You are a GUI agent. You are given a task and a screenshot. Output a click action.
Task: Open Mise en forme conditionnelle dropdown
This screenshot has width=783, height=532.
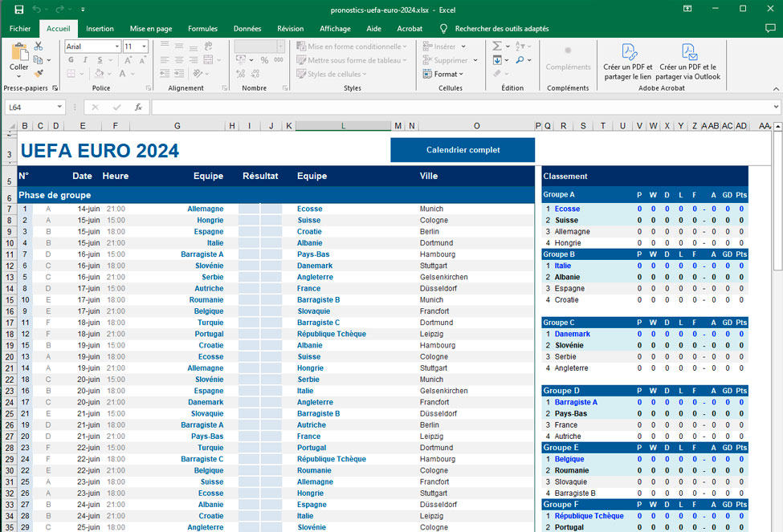coord(352,47)
